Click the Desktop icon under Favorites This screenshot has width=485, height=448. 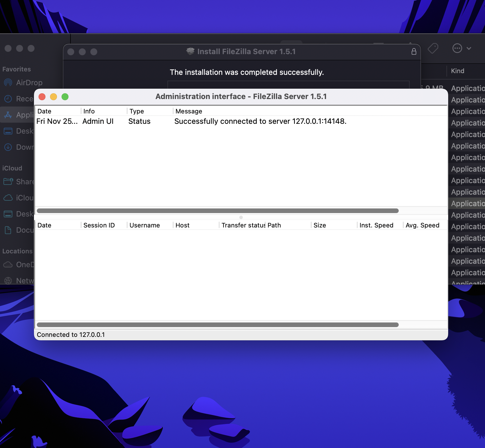pos(8,131)
